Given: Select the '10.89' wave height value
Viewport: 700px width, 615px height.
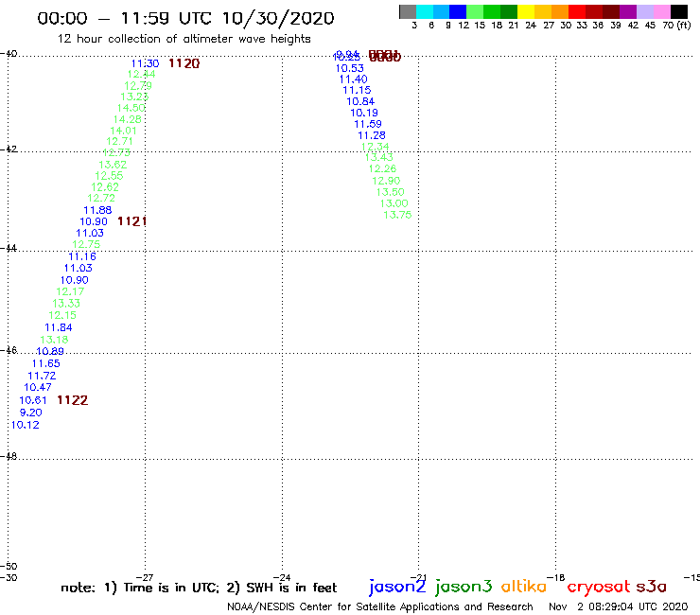Looking at the screenshot, I should click(x=50, y=351).
